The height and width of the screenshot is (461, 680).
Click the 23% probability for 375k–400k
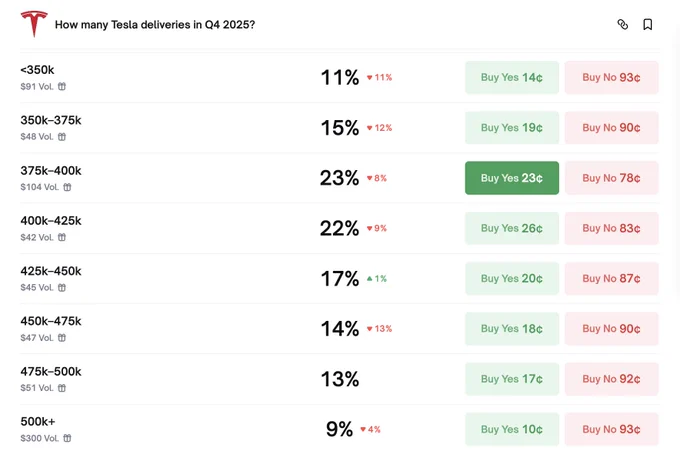click(x=339, y=178)
